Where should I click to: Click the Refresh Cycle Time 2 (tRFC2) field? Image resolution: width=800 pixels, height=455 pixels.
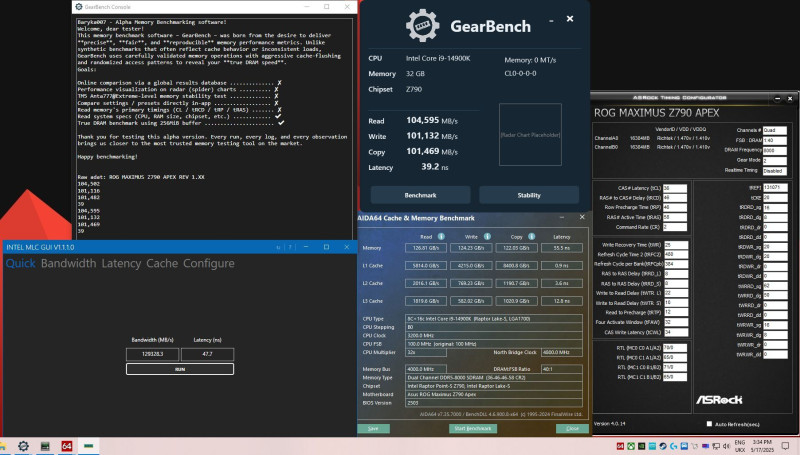676,255
